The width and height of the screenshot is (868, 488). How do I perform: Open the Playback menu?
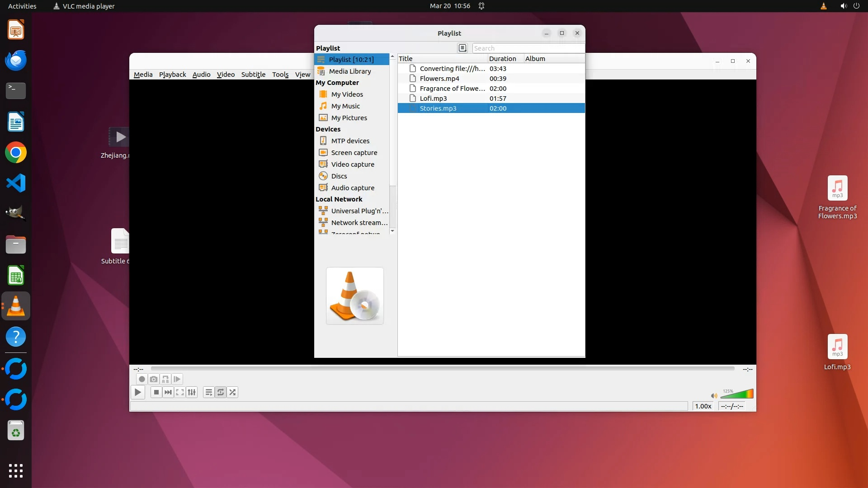172,75
